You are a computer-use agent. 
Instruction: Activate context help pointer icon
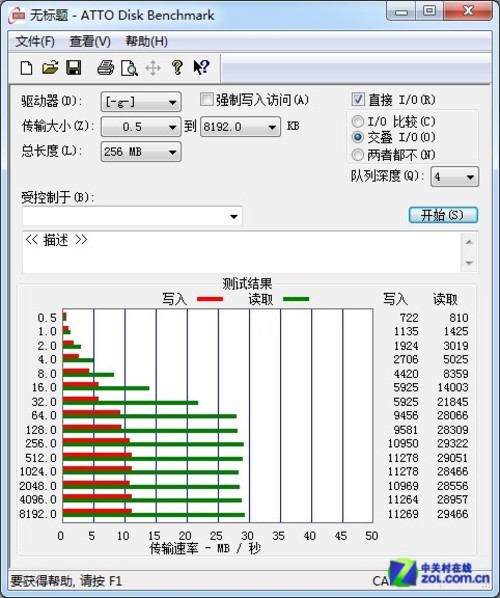pyautogui.click(x=201, y=68)
